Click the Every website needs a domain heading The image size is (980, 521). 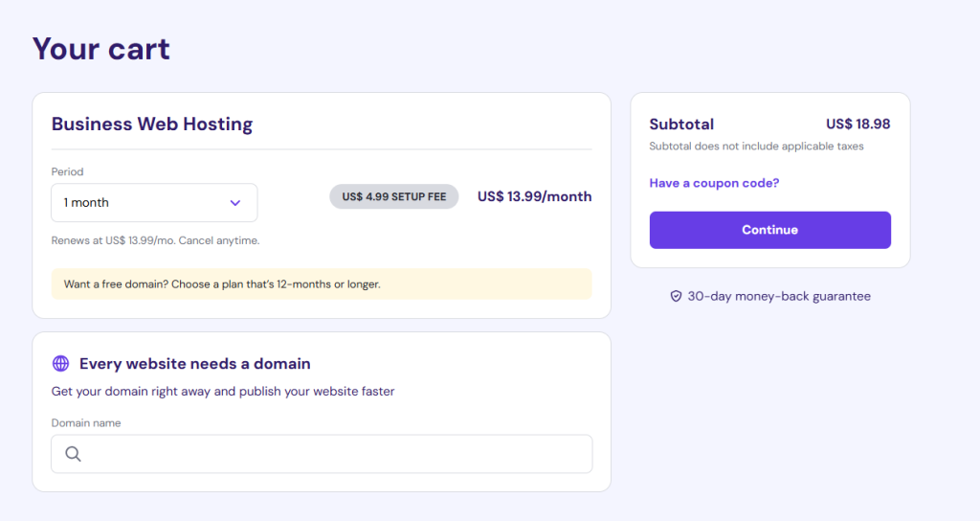pos(195,363)
